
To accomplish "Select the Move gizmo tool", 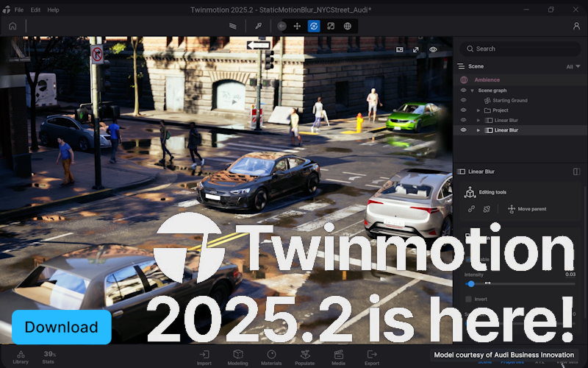I will pyautogui.click(x=298, y=26).
